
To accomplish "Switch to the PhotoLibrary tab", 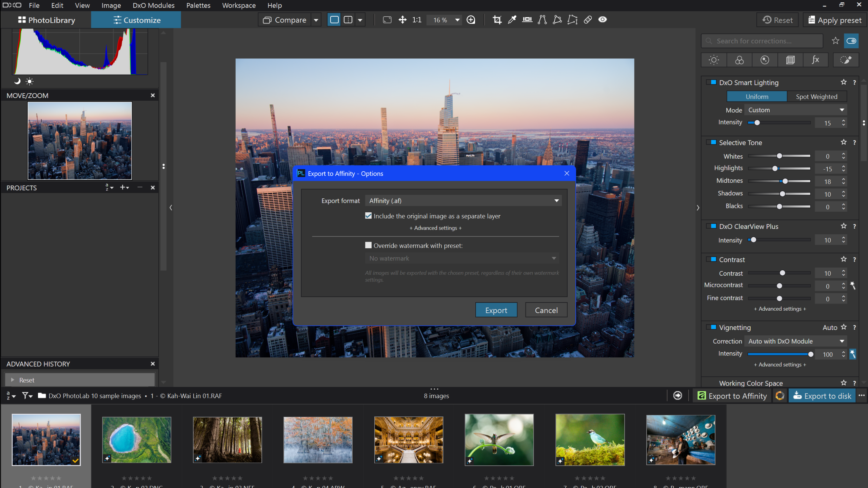I will click(x=46, y=20).
